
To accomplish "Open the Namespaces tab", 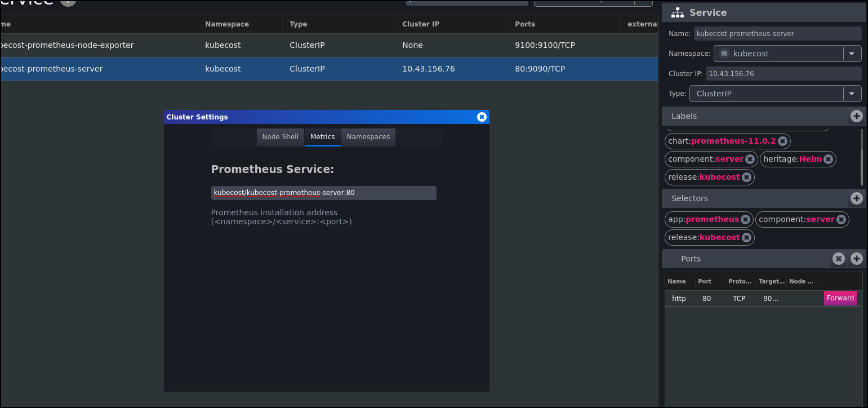I will click(368, 137).
